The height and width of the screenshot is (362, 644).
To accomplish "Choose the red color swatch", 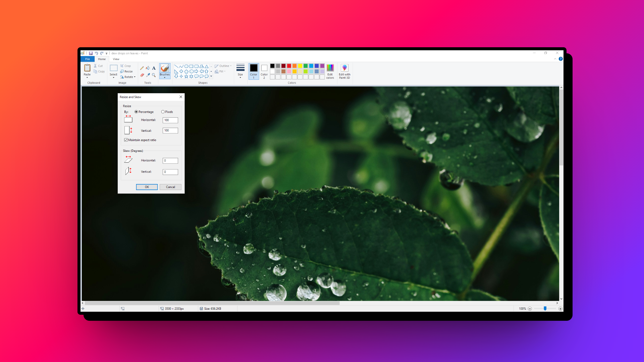I will (x=289, y=66).
